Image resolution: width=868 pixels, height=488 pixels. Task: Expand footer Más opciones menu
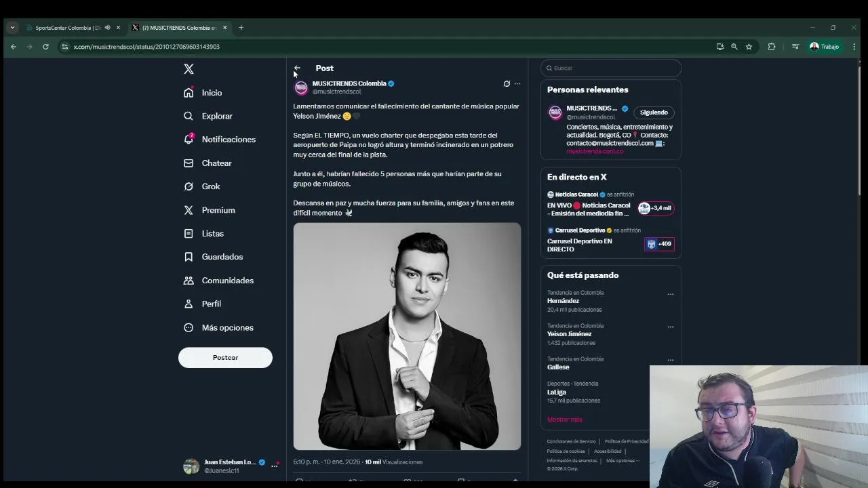coord(623,461)
